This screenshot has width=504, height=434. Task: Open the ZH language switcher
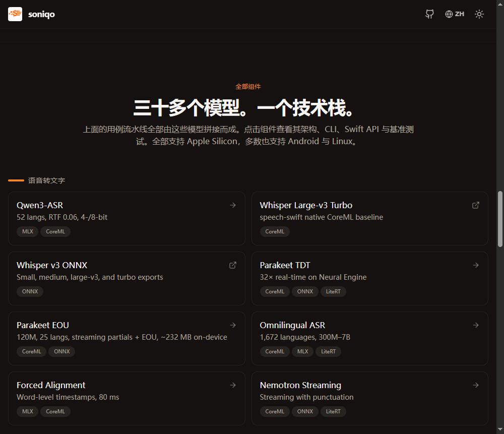click(455, 14)
